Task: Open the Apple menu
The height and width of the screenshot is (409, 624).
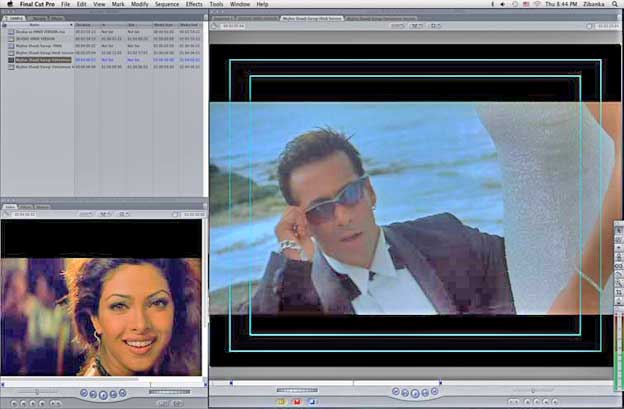Action: 9,5
